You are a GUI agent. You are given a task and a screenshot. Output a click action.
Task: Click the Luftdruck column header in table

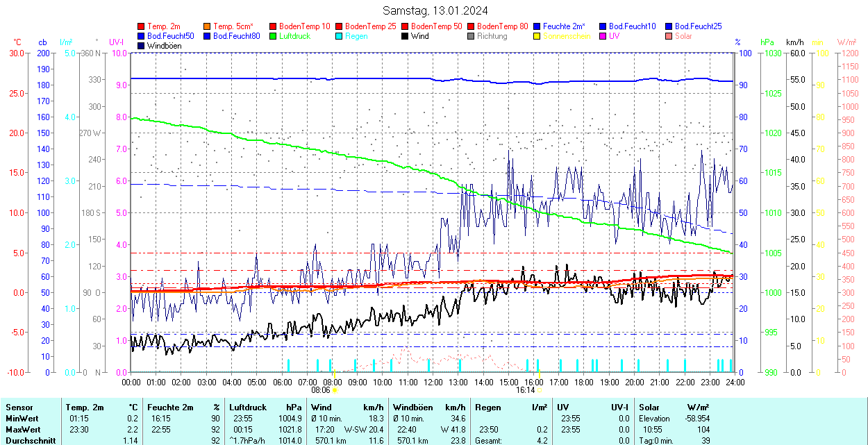(x=247, y=408)
